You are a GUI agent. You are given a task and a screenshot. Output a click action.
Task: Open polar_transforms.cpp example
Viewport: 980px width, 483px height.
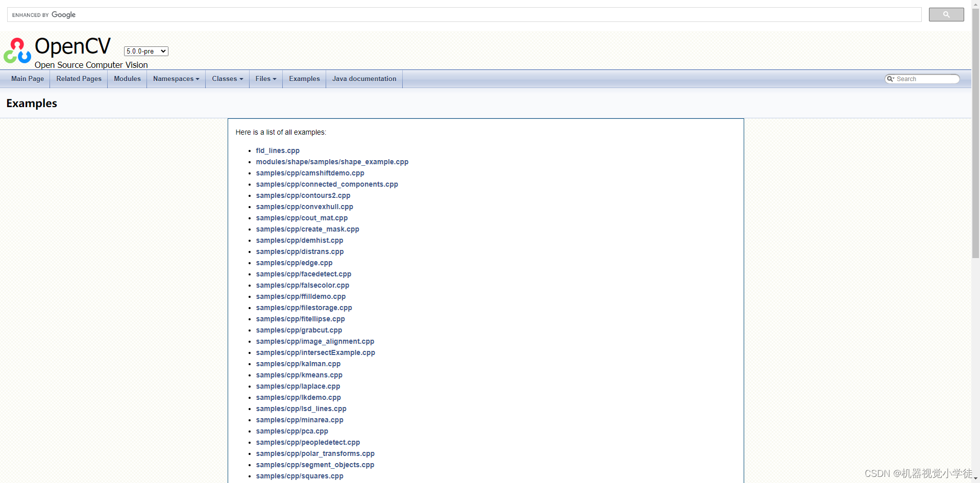315,453
